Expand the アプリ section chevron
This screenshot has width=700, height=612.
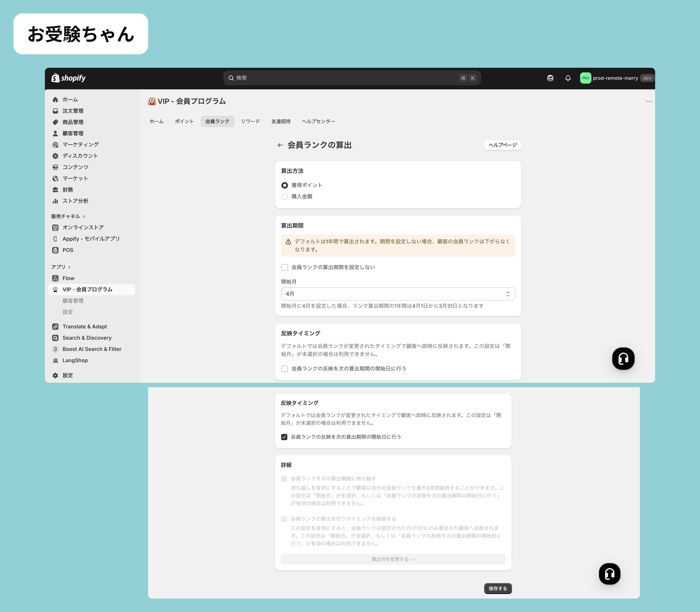pyautogui.click(x=69, y=267)
